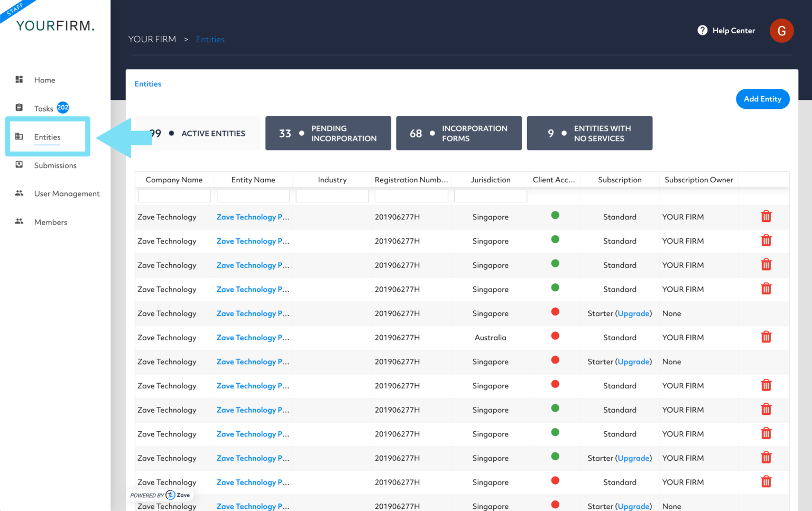Open the G profile avatar menu

pyautogui.click(x=782, y=31)
